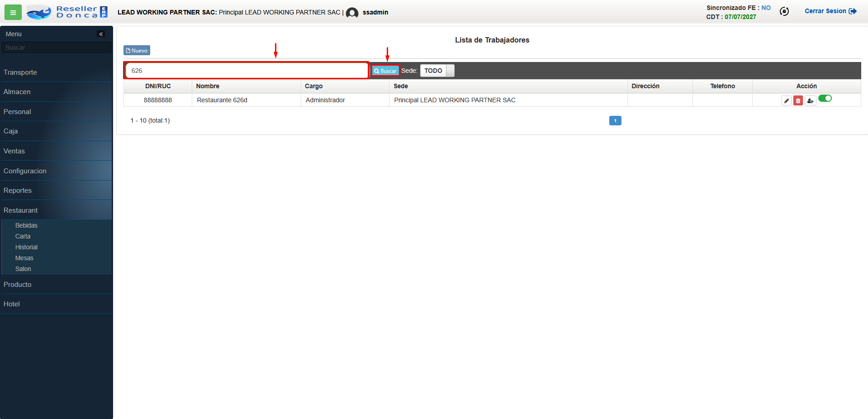The width and height of the screenshot is (868, 419).
Task: Toggle the worker's active status switch
Action: point(825,99)
